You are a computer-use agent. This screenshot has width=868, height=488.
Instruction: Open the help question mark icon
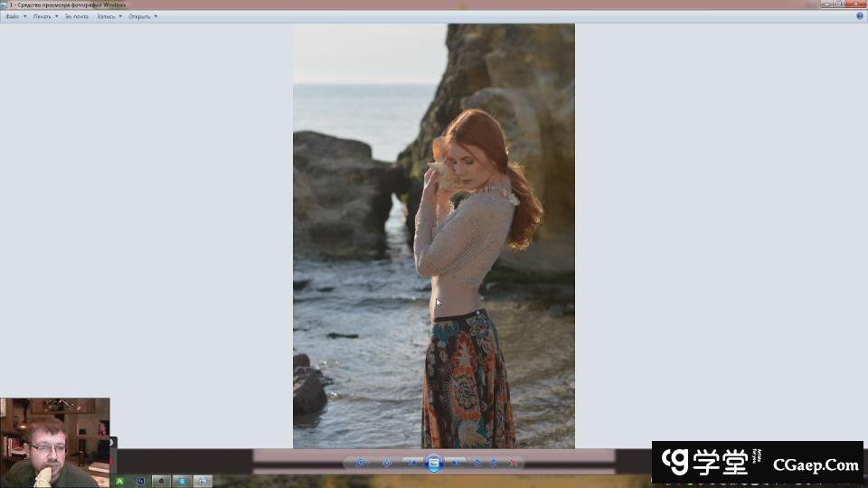(x=859, y=16)
